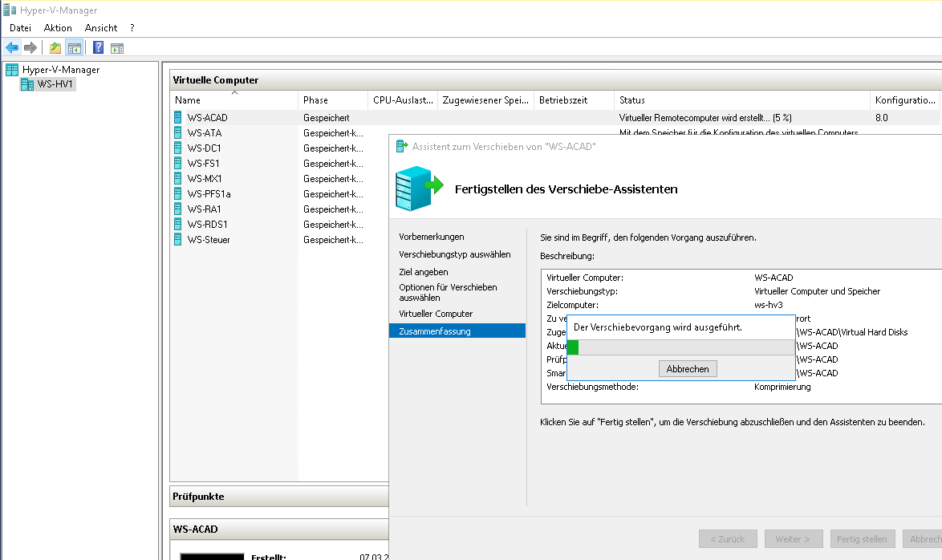This screenshot has width=942, height=560.
Task: Click the VM icon beside WS-DC1
Action: click(178, 148)
